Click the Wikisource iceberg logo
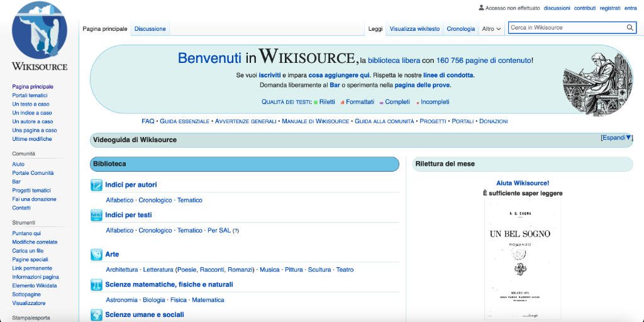The width and height of the screenshot is (644, 322). [40, 30]
